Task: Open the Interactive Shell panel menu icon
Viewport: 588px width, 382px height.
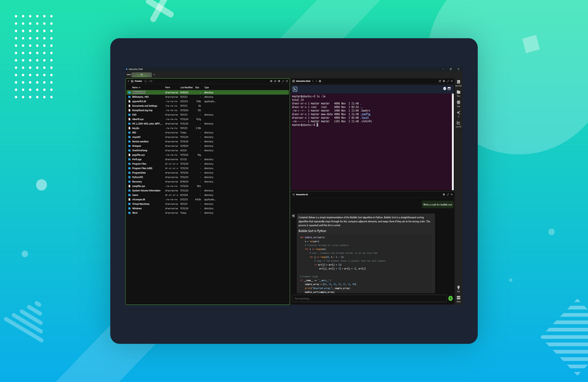Action: tap(294, 81)
